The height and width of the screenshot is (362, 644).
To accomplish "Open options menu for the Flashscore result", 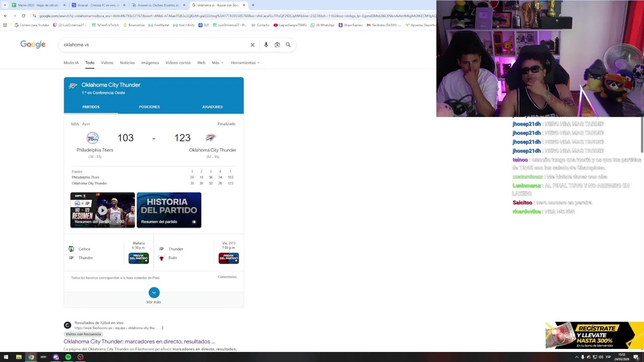I will click(163, 328).
